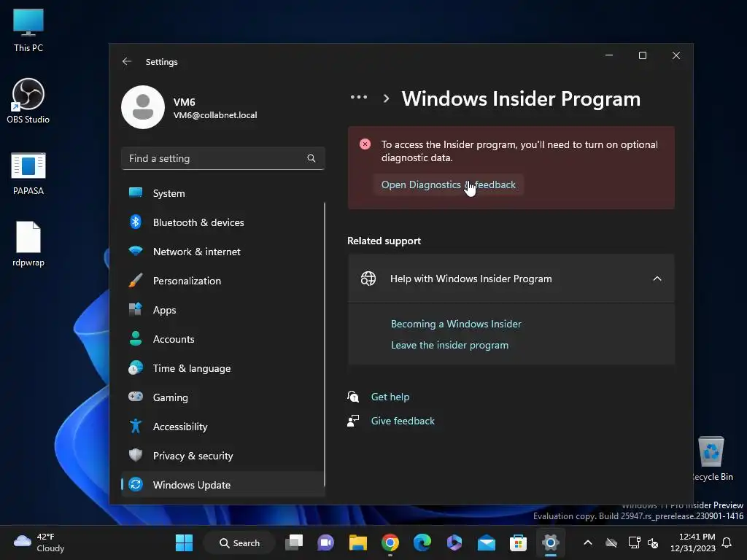The width and height of the screenshot is (747, 560).
Task: Click the Accessibility figure icon
Action: pyautogui.click(x=136, y=426)
